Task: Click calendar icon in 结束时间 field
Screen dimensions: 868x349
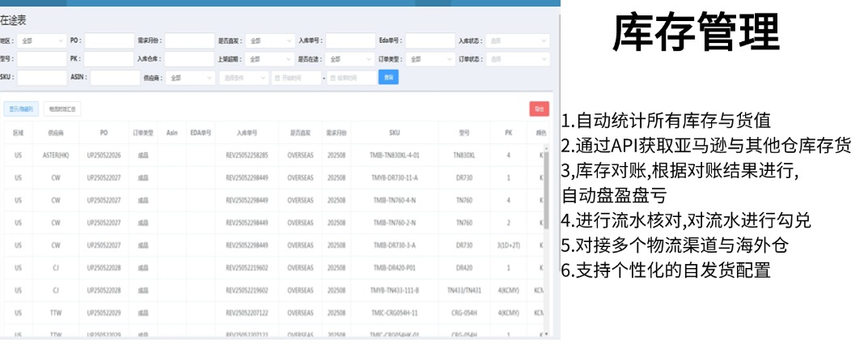Action: coord(332,78)
